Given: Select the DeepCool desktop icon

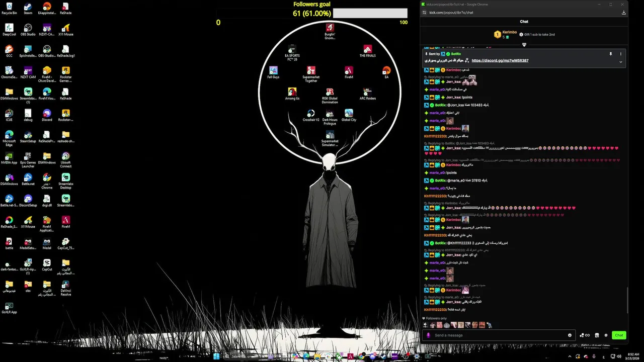Looking at the screenshot, I should coord(9,30).
